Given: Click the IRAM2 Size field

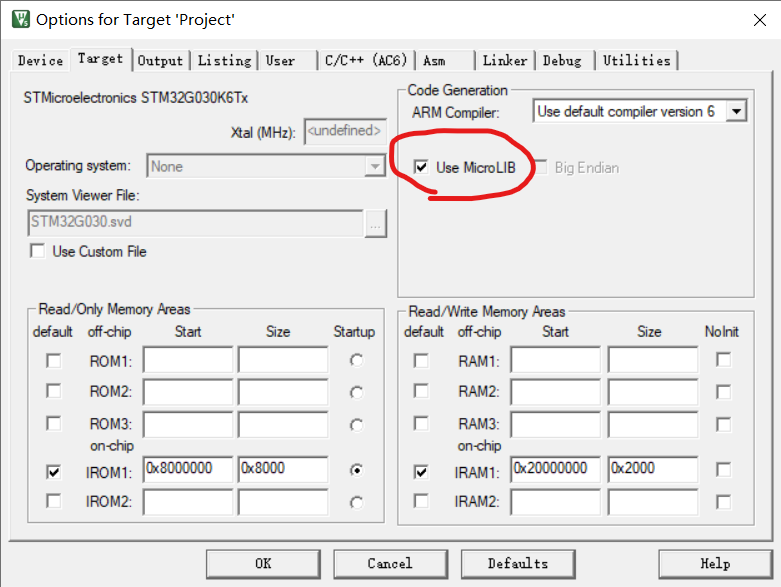Looking at the screenshot, I should click(x=652, y=502).
